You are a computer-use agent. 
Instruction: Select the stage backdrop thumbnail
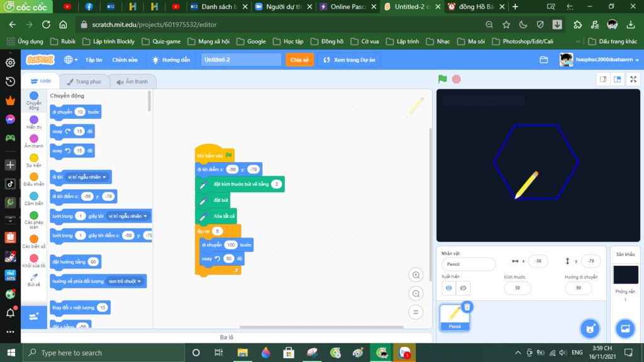tap(626, 275)
